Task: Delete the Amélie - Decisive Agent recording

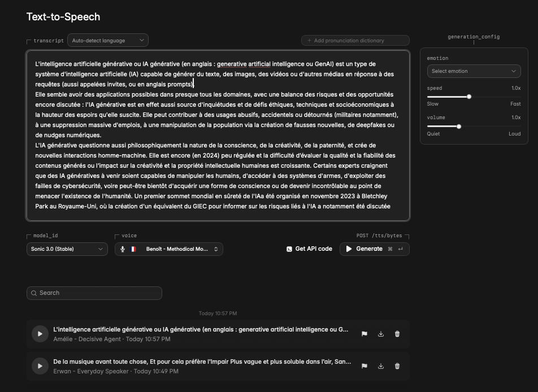Action: pyautogui.click(x=397, y=334)
